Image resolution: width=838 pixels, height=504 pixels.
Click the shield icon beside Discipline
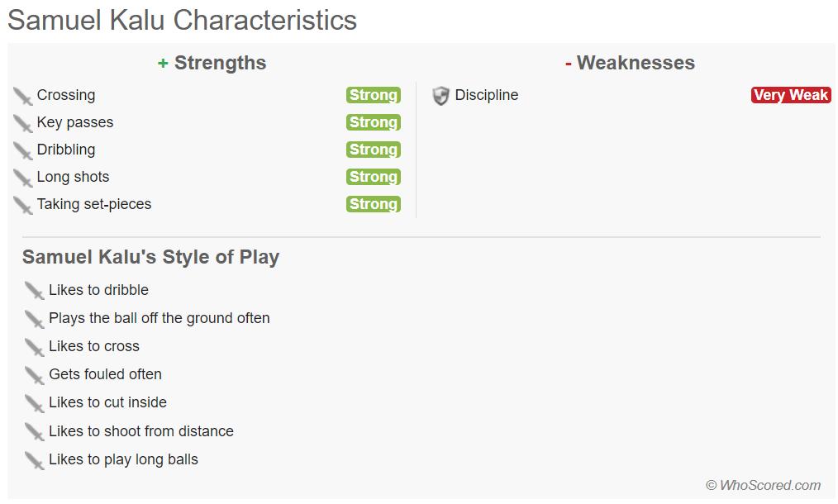point(441,96)
